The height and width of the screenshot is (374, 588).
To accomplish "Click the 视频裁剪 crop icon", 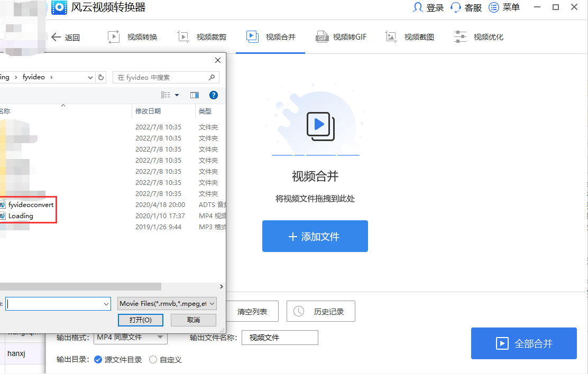I will (183, 37).
